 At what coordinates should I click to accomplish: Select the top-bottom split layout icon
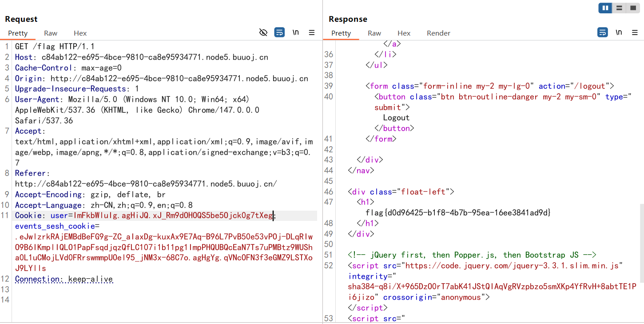click(x=619, y=8)
